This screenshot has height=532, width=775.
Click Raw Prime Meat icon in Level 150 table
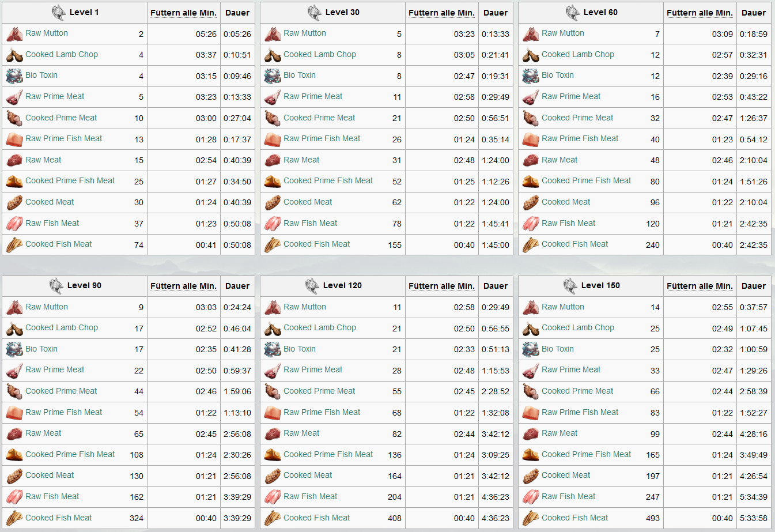click(531, 371)
